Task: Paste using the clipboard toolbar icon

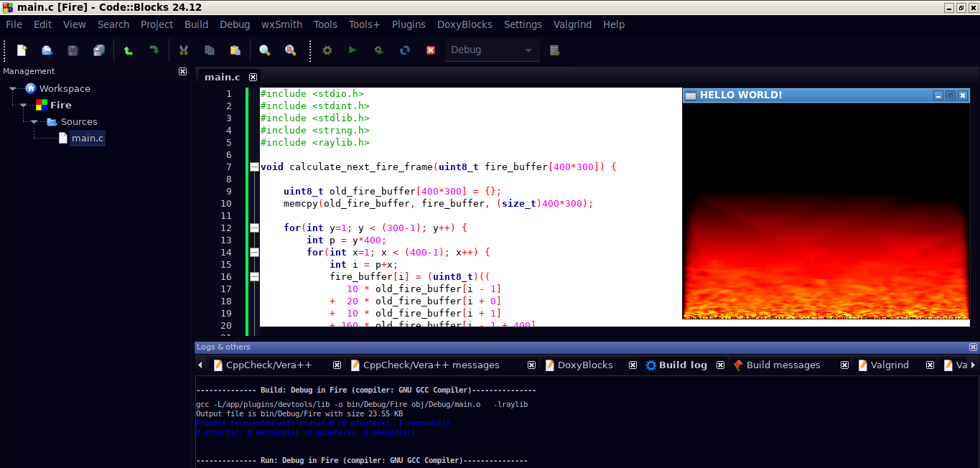Action: tap(235, 50)
